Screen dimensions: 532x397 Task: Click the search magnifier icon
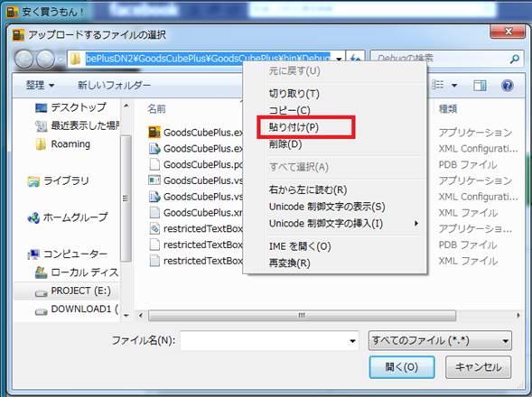tap(515, 59)
